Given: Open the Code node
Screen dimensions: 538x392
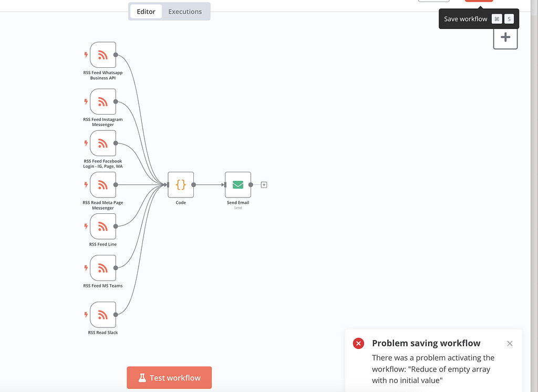Looking at the screenshot, I should tap(181, 185).
